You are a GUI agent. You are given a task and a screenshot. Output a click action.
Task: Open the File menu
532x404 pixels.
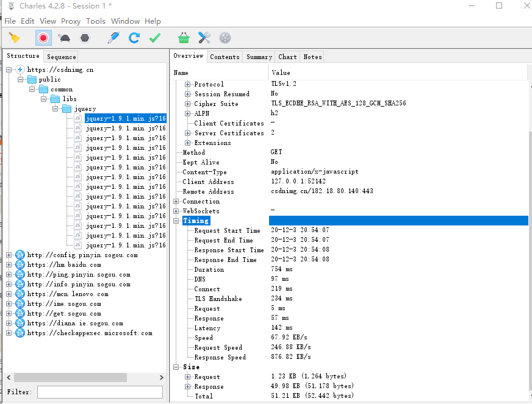[10, 21]
